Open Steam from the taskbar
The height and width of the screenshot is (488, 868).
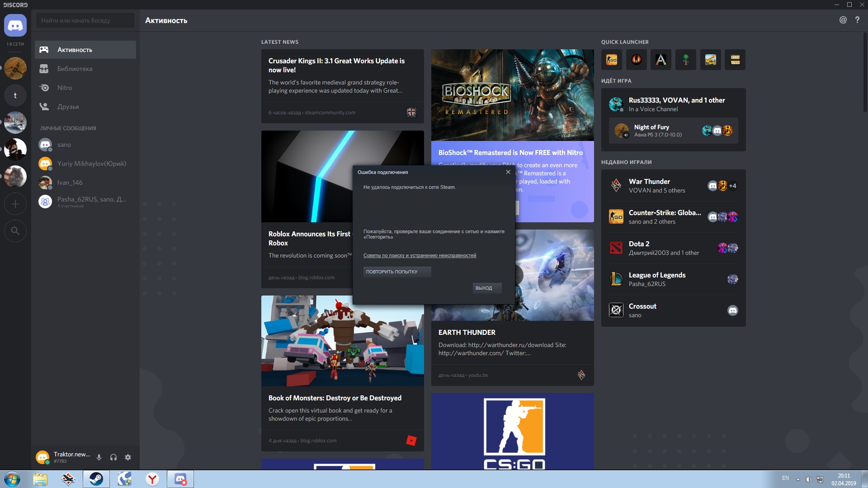tap(96, 479)
